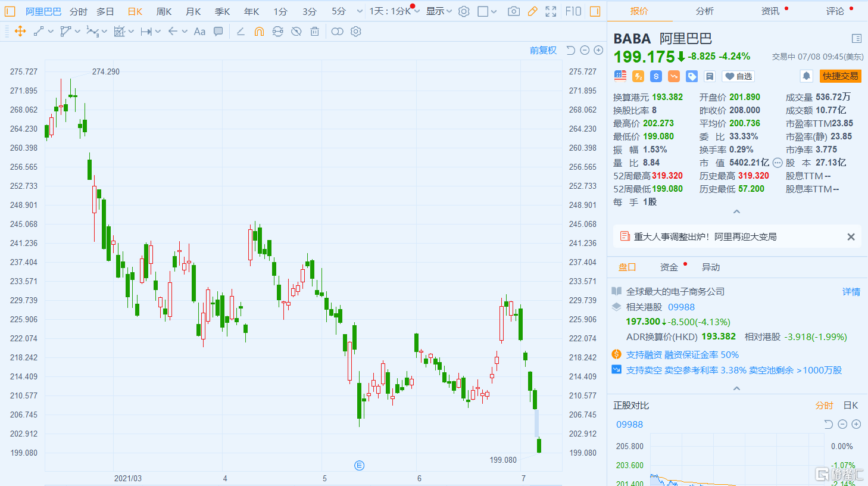
Task: Open the 异动 unusual activity tab
Action: (x=711, y=267)
